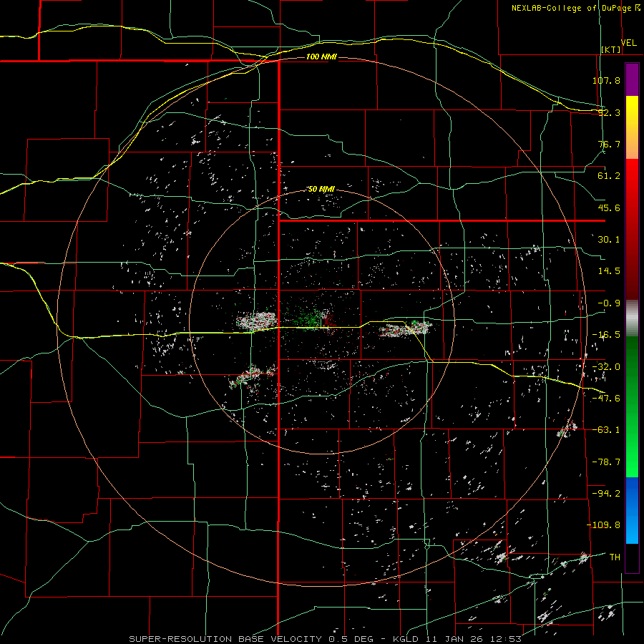Image resolution: width=644 pixels, height=644 pixels.
Task: Select the -109.8 scale value
Action: (x=603, y=525)
